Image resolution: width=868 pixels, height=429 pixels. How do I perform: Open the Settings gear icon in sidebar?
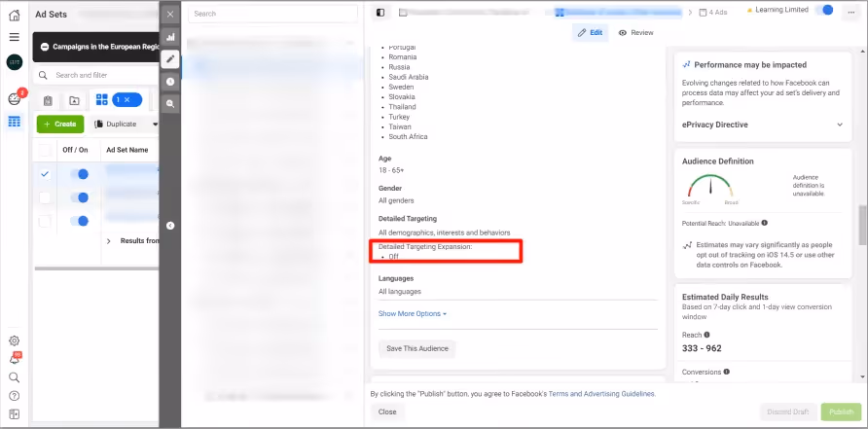15,341
